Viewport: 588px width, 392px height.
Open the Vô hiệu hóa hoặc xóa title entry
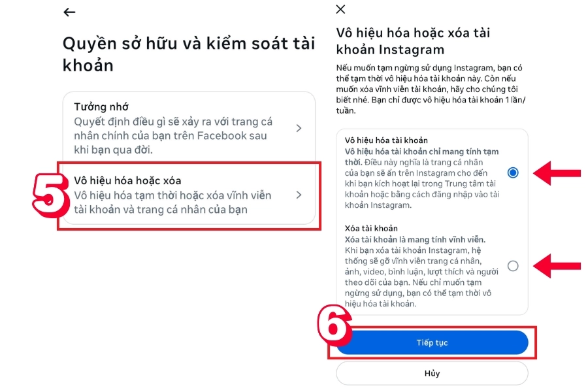[x=127, y=180]
